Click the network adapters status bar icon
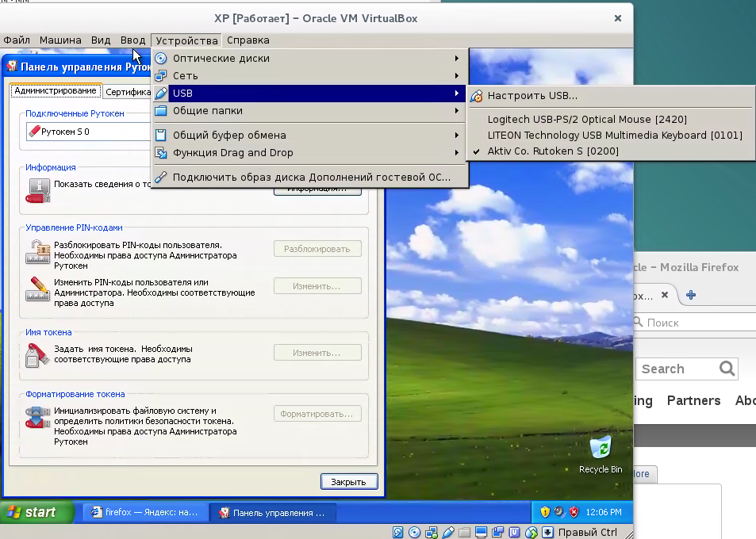Image resolution: width=756 pixels, height=539 pixels. [x=432, y=532]
